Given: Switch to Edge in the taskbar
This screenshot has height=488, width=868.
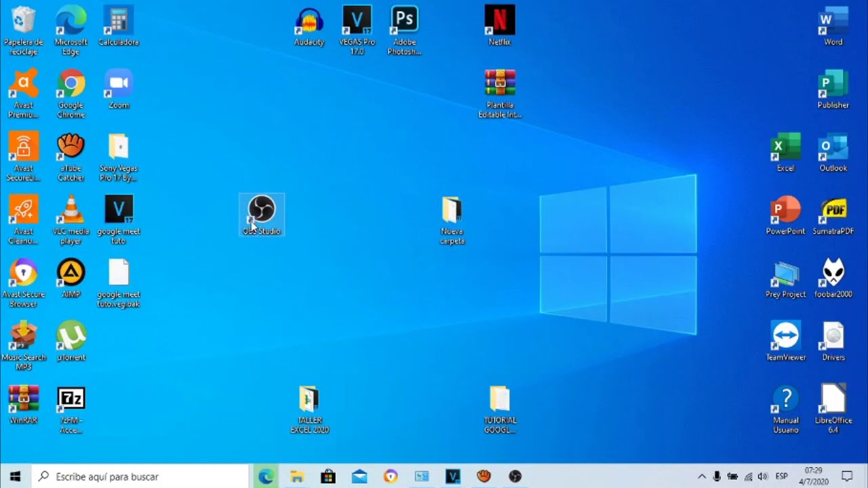Looking at the screenshot, I should (265, 476).
